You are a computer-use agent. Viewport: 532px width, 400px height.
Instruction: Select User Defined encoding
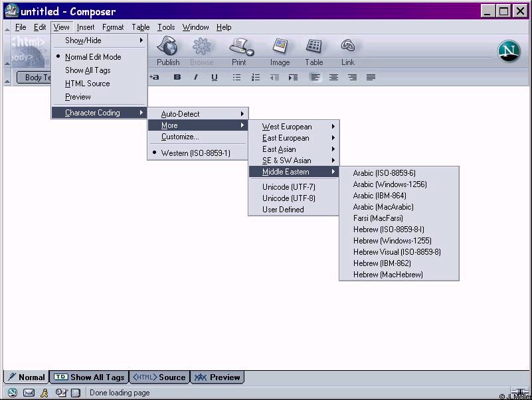pyautogui.click(x=294, y=210)
